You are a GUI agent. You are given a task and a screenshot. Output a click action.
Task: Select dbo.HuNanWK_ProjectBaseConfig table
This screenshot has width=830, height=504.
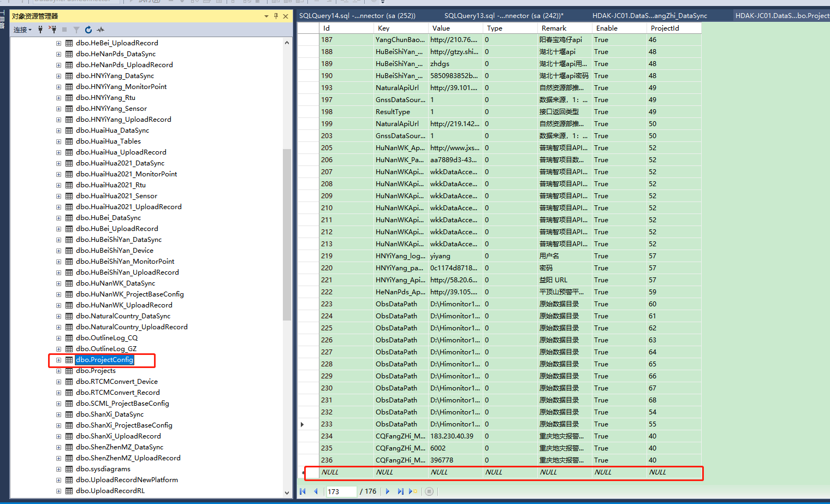point(129,294)
